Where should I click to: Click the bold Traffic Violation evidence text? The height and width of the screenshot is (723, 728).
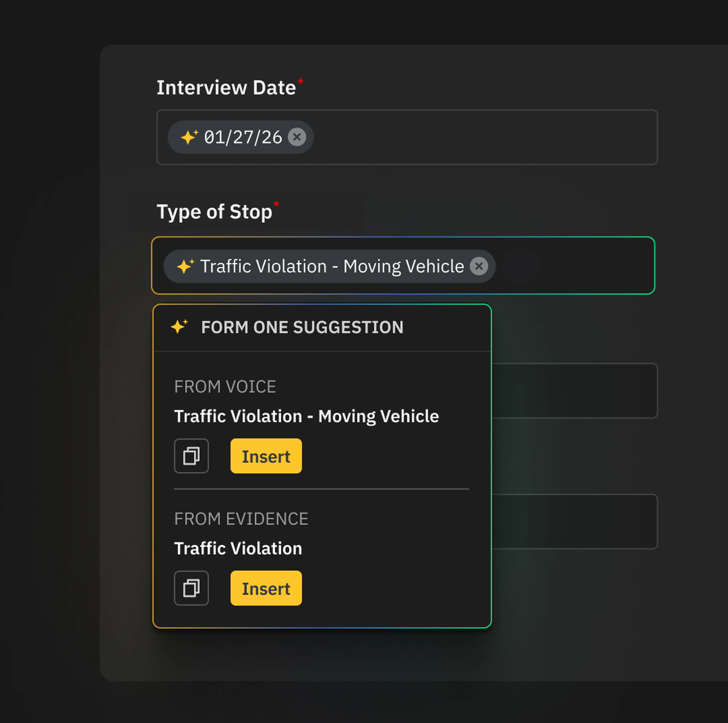point(238,549)
